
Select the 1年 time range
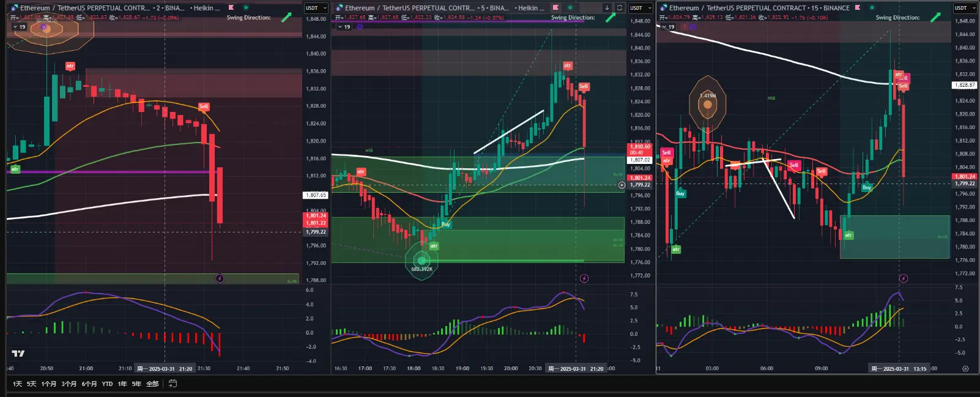(x=122, y=384)
